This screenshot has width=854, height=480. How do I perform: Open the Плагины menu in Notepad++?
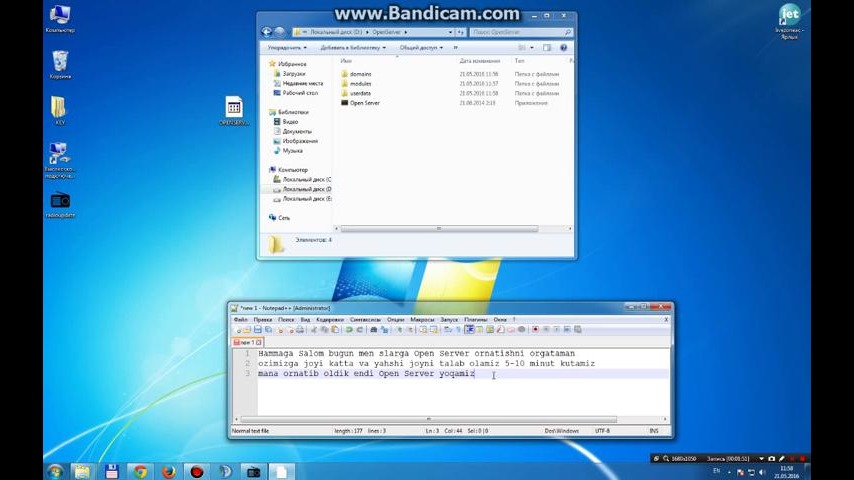coord(475,319)
